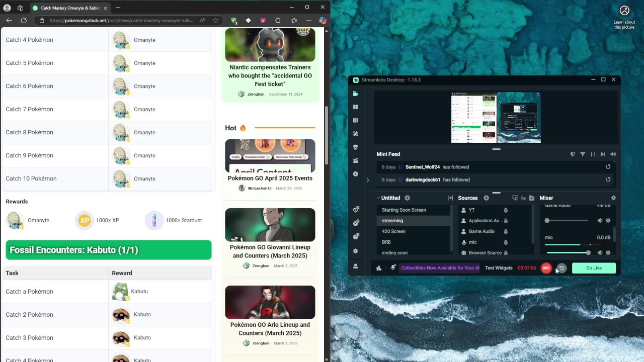The height and width of the screenshot is (362, 644).
Task: Click the replay buffer button next to REC
Action: (x=561, y=268)
